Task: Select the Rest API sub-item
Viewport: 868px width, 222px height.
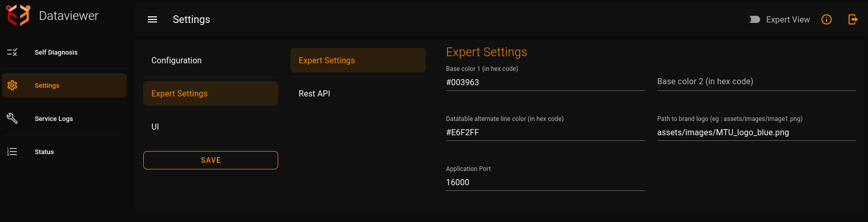Action: click(x=358, y=93)
